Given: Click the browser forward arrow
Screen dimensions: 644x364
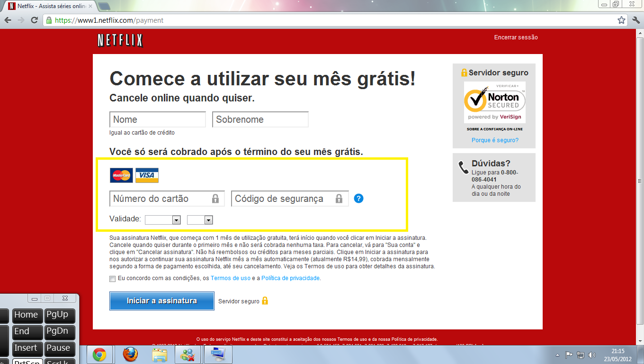Looking at the screenshot, I should click(x=21, y=20).
